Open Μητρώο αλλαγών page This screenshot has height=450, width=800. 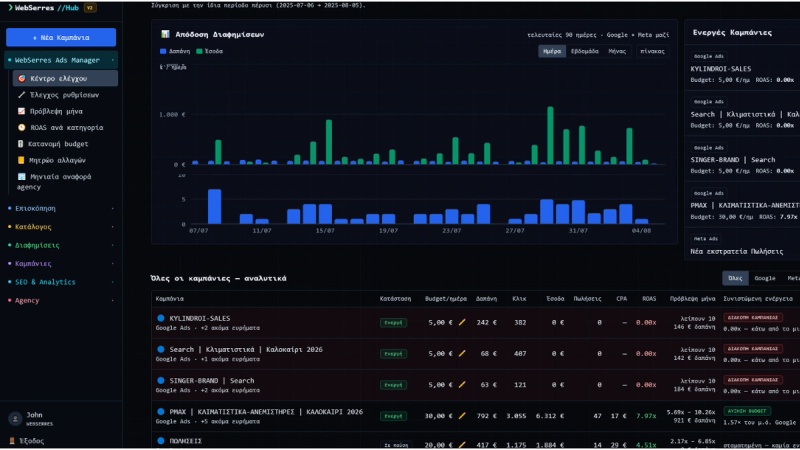[x=65, y=160]
